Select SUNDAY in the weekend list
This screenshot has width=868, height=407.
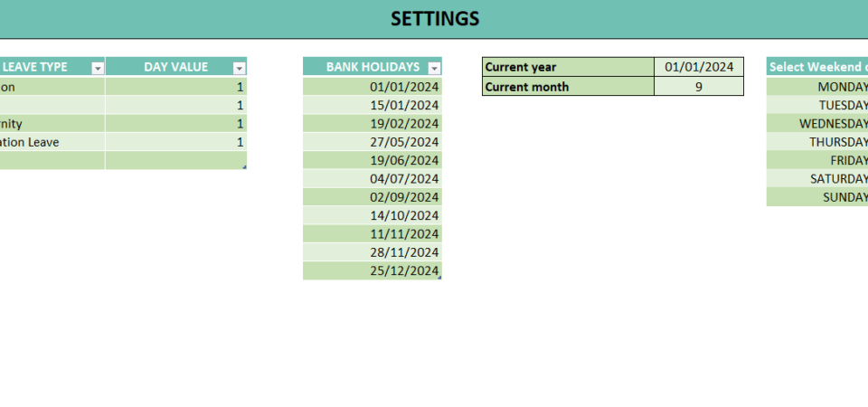(817, 197)
